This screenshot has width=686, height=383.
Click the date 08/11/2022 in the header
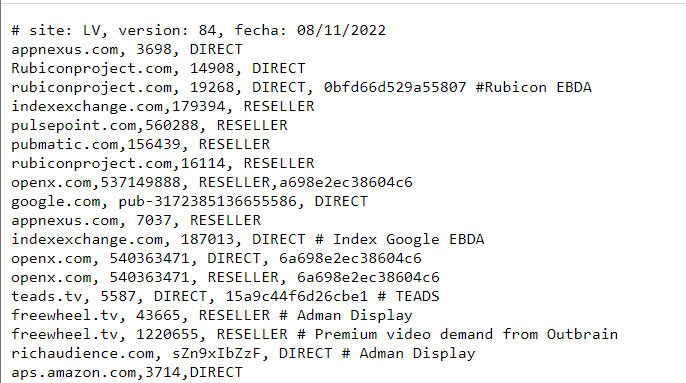(x=341, y=30)
